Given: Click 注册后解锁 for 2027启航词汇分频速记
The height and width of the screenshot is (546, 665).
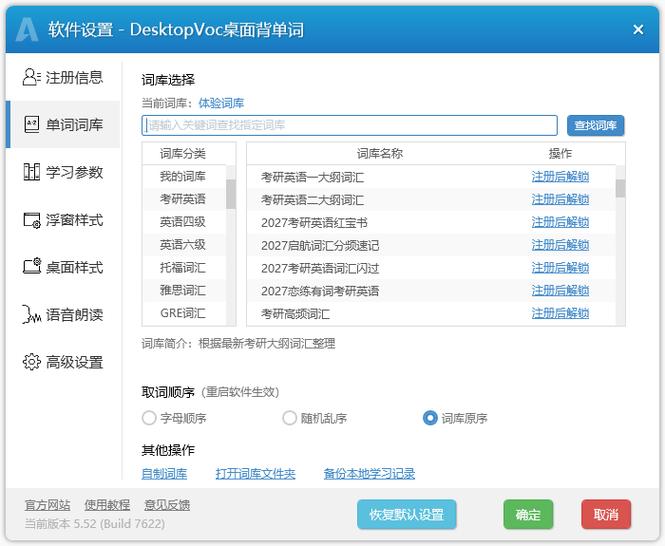Looking at the screenshot, I should (560, 245).
